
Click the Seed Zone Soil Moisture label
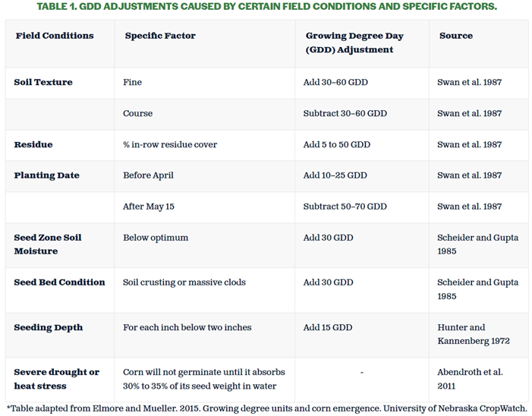pyautogui.click(x=48, y=244)
